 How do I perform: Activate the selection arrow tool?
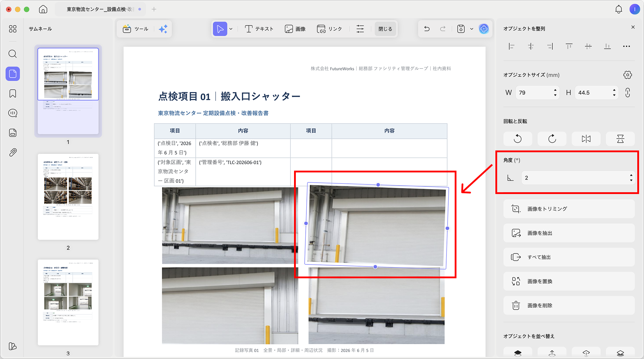[x=220, y=29]
